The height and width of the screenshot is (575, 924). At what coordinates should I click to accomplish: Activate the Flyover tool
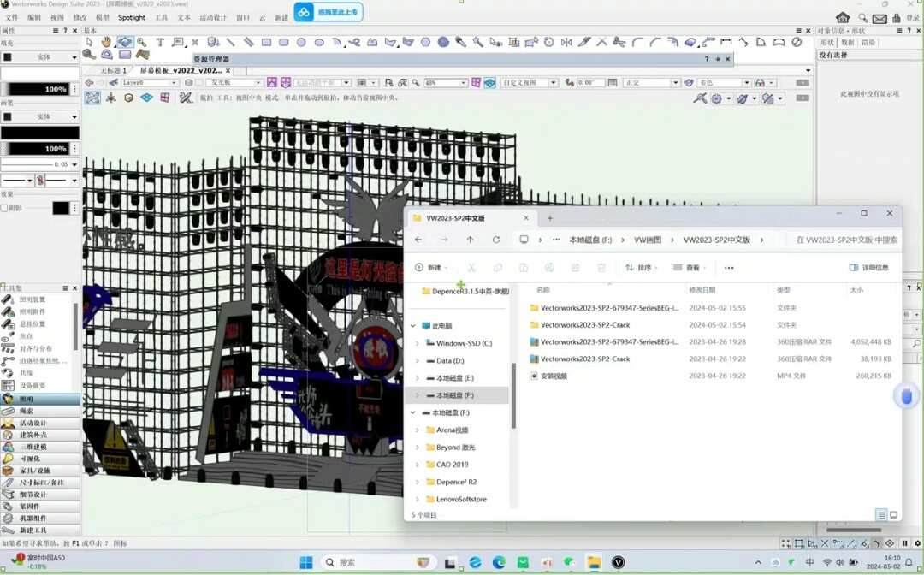pos(125,42)
